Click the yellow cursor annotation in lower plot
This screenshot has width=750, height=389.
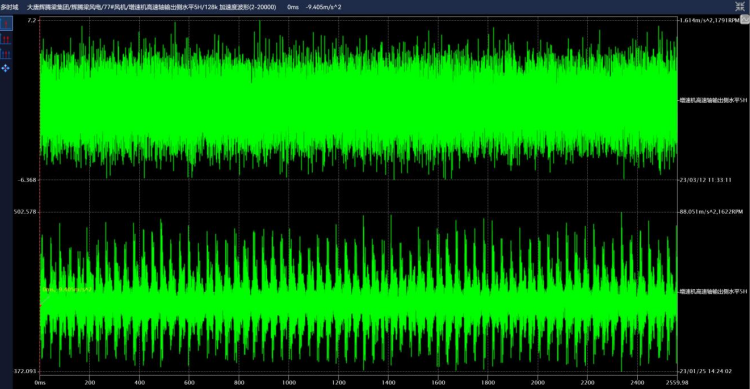[x=67, y=290]
